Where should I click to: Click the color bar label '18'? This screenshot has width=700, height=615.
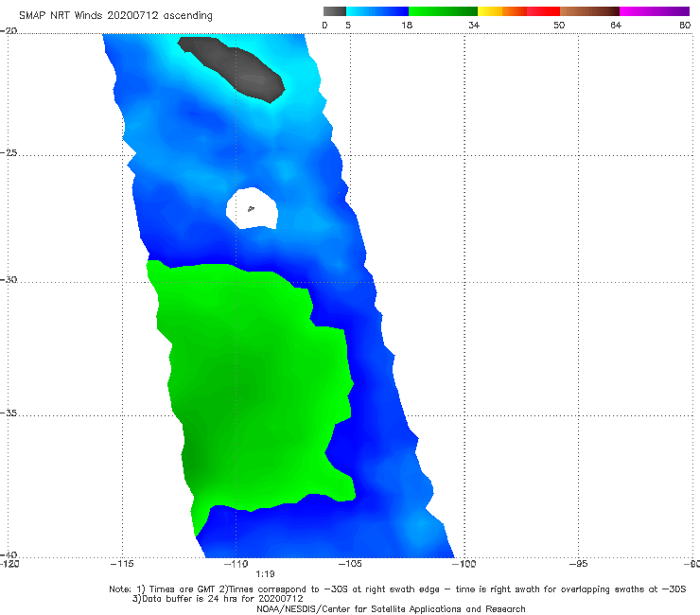[x=407, y=26]
